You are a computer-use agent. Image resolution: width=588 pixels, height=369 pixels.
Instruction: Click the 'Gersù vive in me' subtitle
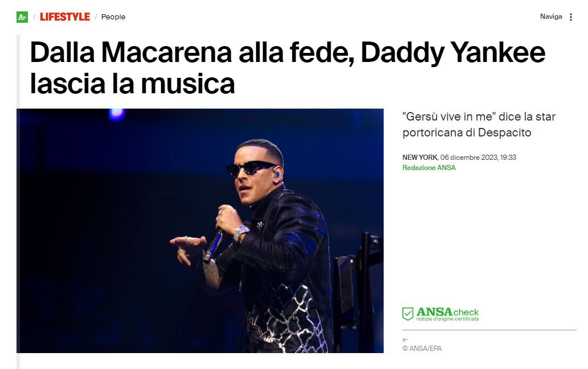coord(479,125)
